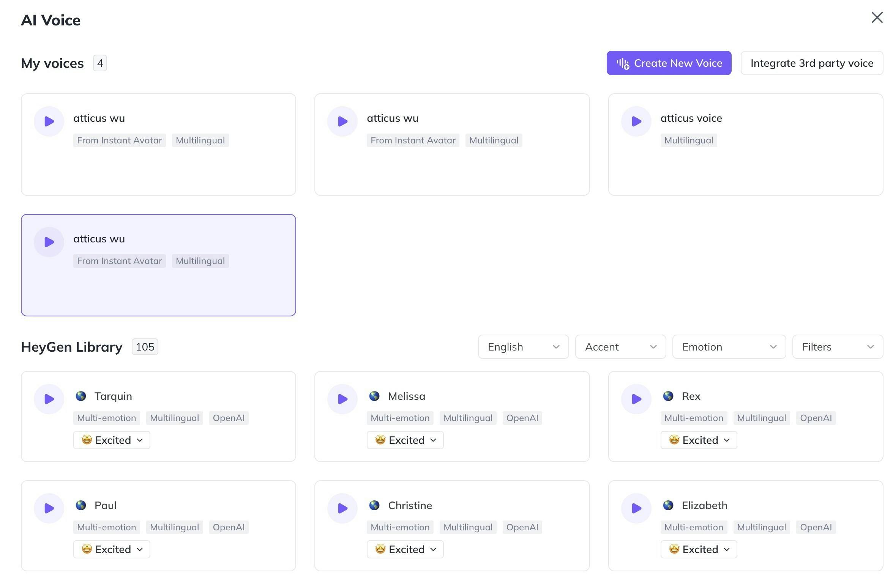Change Tarquin's Excited emotion selector
Screen dimensions: 893x588
[x=112, y=440]
